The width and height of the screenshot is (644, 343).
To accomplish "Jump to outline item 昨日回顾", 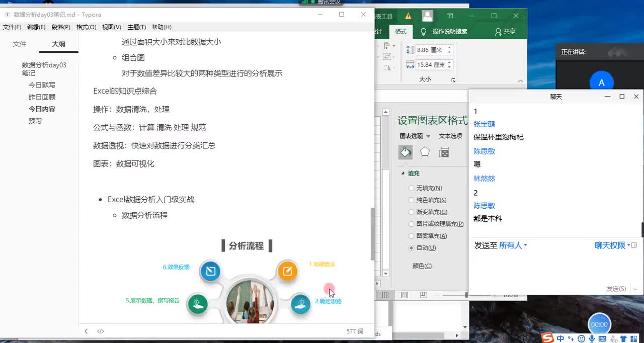I will point(42,97).
